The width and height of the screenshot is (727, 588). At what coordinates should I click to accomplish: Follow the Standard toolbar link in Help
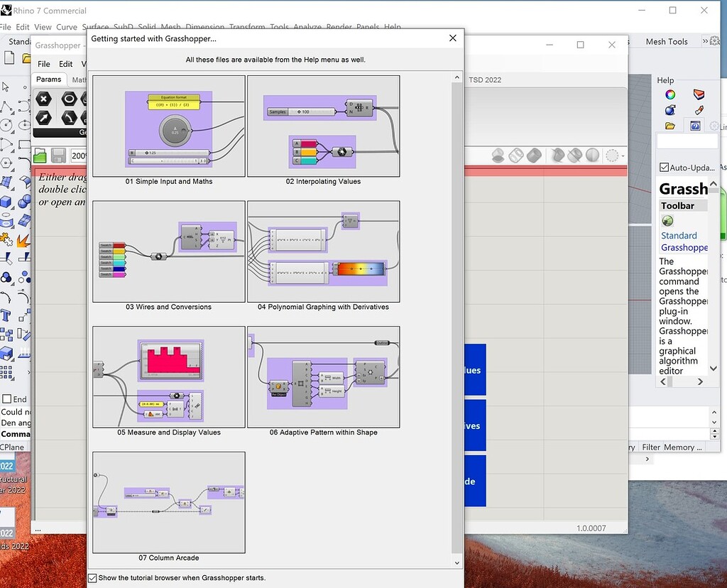coord(680,235)
